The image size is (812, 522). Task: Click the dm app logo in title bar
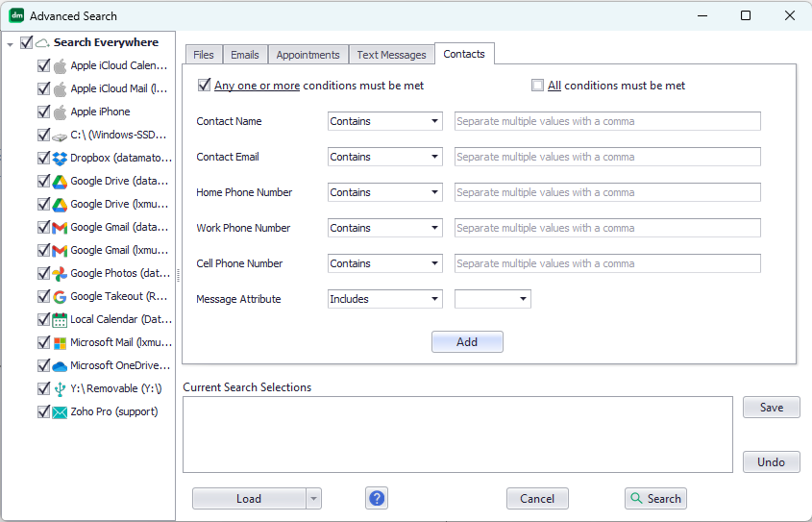(16, 15)
